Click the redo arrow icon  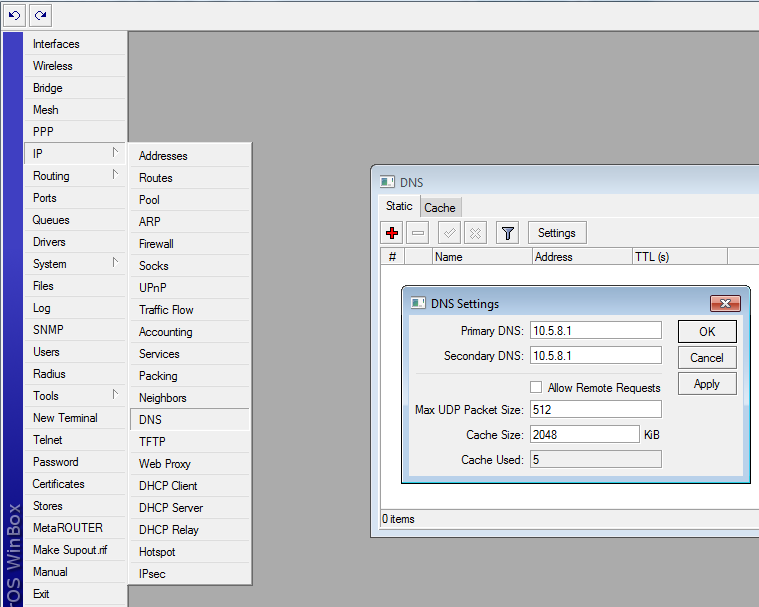click(40, 15)
